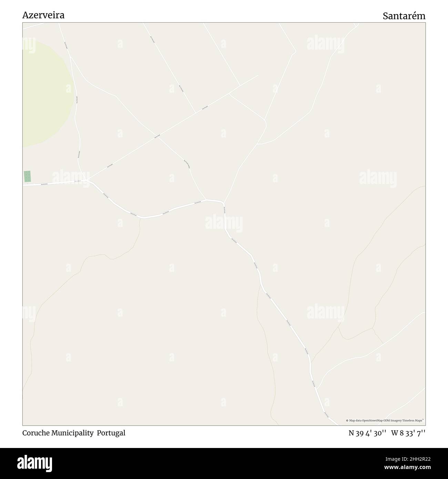The height and width of the screenshot is (479, 448).
Task: Click the central alamy watermark
Action: click(224, 223)
